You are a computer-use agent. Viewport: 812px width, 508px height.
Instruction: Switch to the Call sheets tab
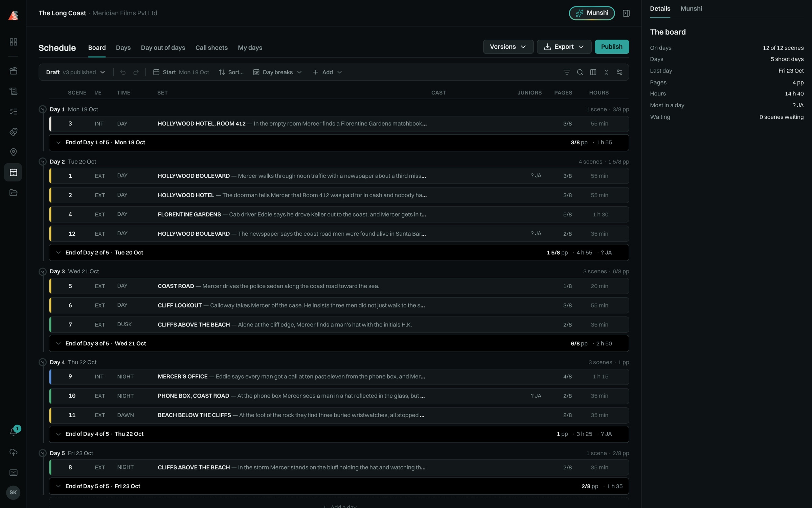coord(211,48)
